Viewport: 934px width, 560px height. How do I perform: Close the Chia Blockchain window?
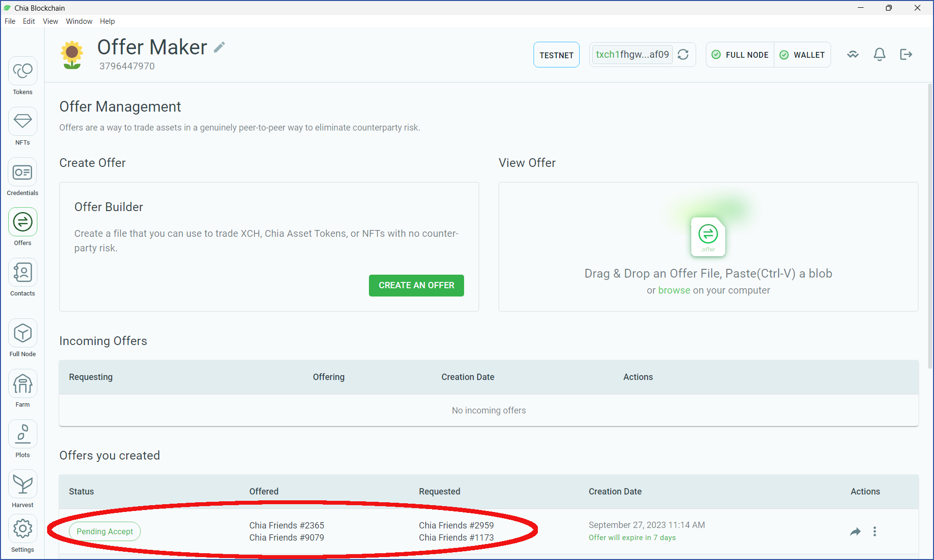click(x=917, y=8)
